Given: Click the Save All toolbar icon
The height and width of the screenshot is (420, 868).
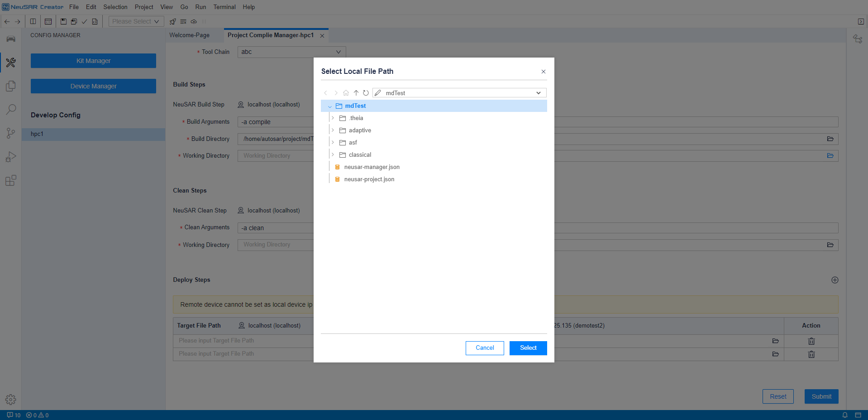Looking at the screenshot, I should (74, 21).
